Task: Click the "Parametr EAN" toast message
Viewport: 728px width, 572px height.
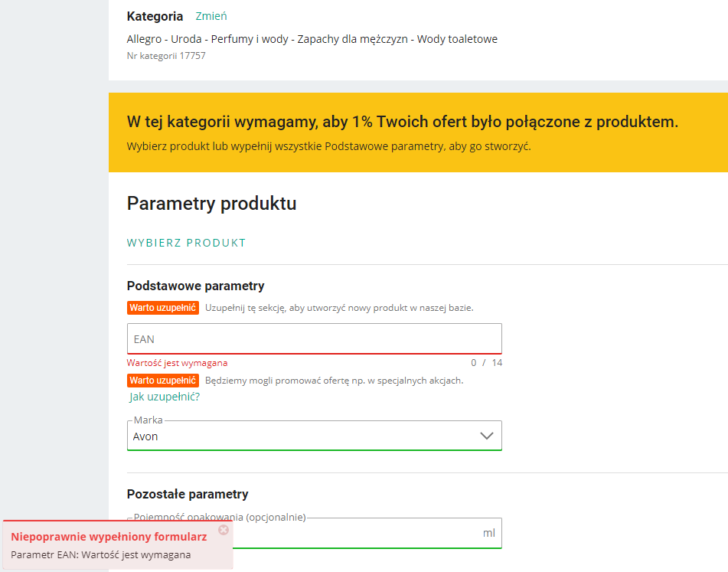Action: (101, 555)
